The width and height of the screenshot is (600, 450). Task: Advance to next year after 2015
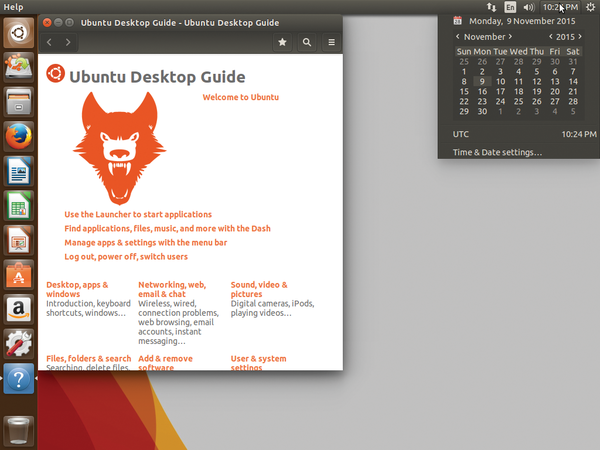click(x=580, y=36)
